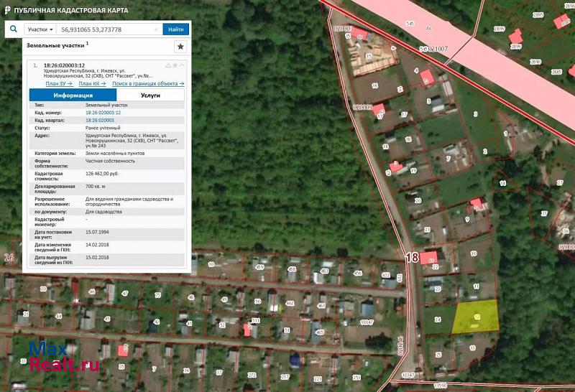Add result 18:26:020003:12 to favorites

(175, 65)
